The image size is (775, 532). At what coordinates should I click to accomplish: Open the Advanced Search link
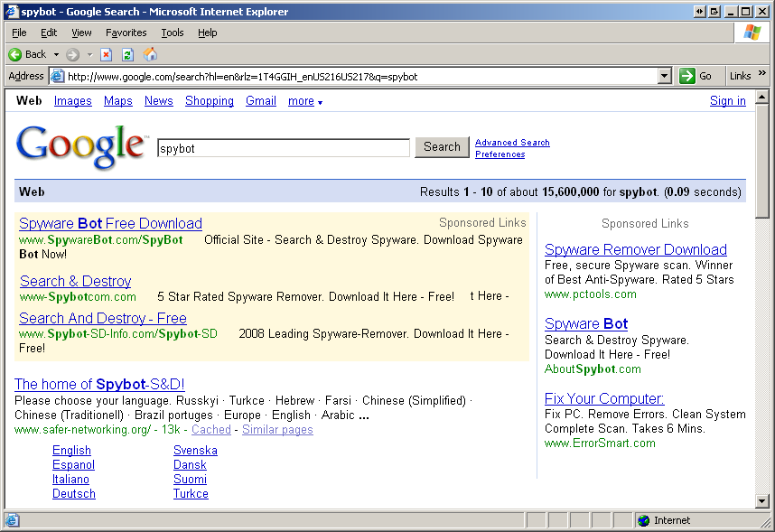click(512, 143)
